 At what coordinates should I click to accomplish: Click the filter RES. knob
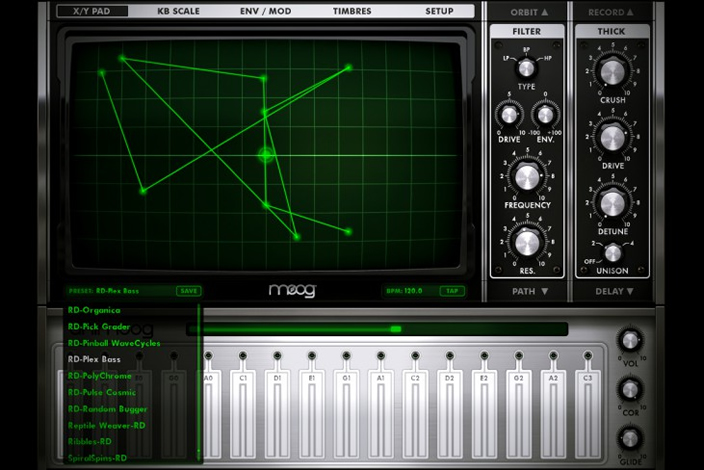[x=527, y=243]
